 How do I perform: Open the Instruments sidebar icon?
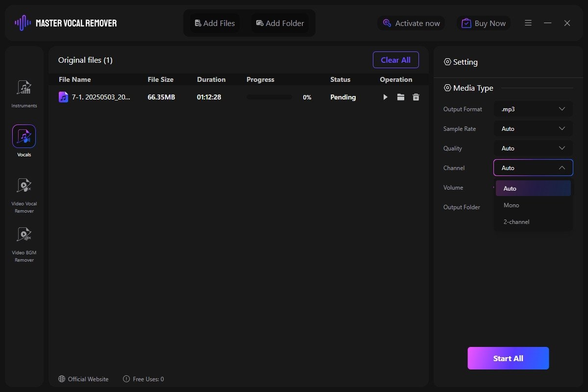[24, 88]
